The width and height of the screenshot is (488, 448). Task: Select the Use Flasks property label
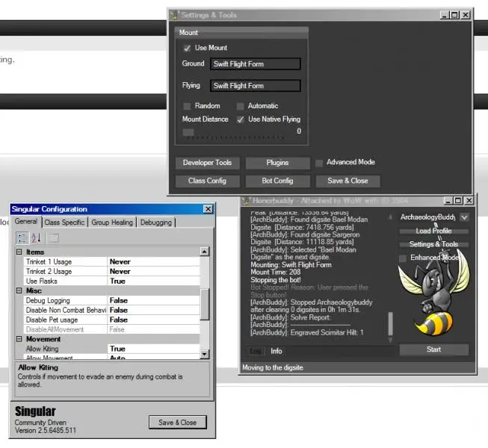[x=42, y=281]
